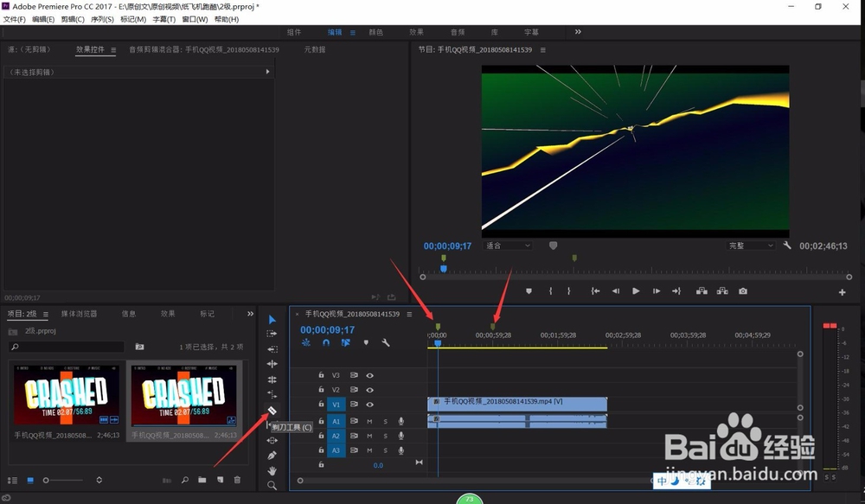865x504 pixels.
Task: Open the 完整 playback resolution dropdown
Action: point(751,246)
